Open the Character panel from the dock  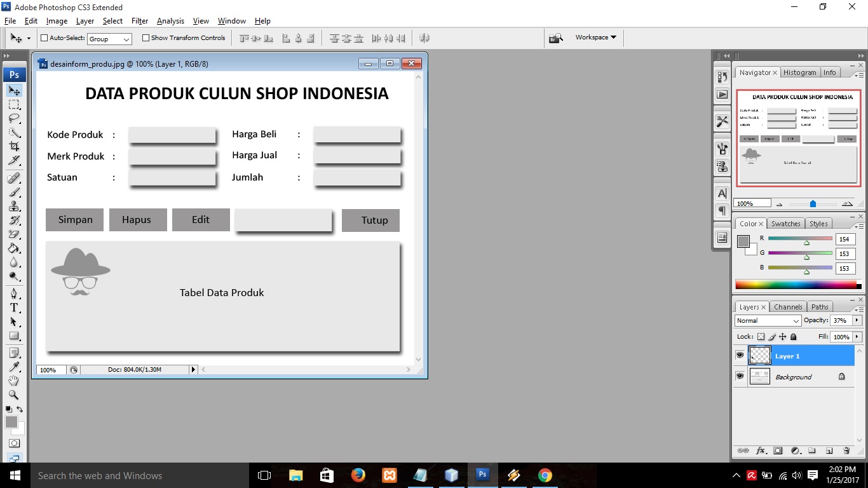(x=722, y=193)
